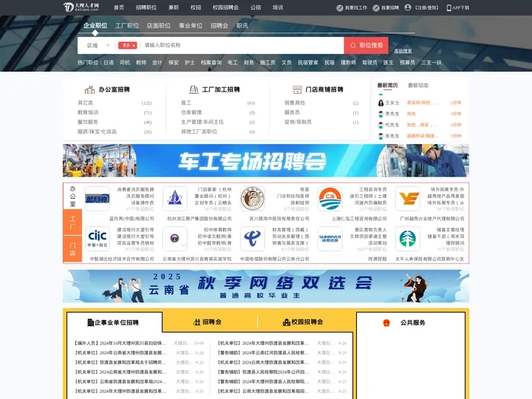Image resolution: width=532 pixels, height=399 pixels.
Task: Click the 我要招聘 checkmark icon
Action: click(376, 8)
